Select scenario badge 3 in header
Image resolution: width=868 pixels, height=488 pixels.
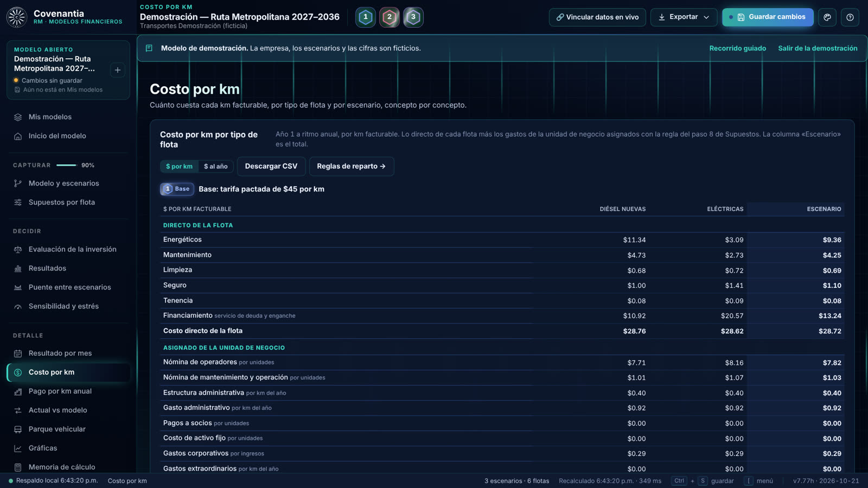pyautogui.click(x=413, y=17)
